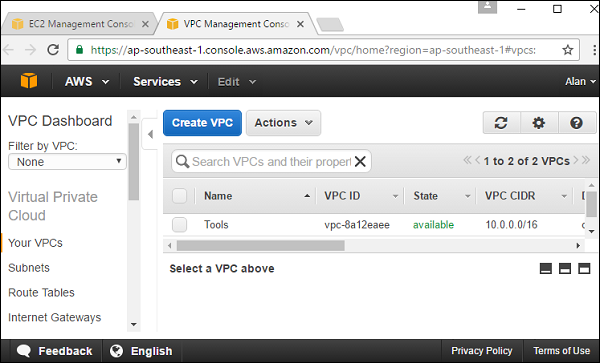Open the Chrome three-dot menu
Image resolution: width=600 pixels, height=363 pixels.
[594, 50]
